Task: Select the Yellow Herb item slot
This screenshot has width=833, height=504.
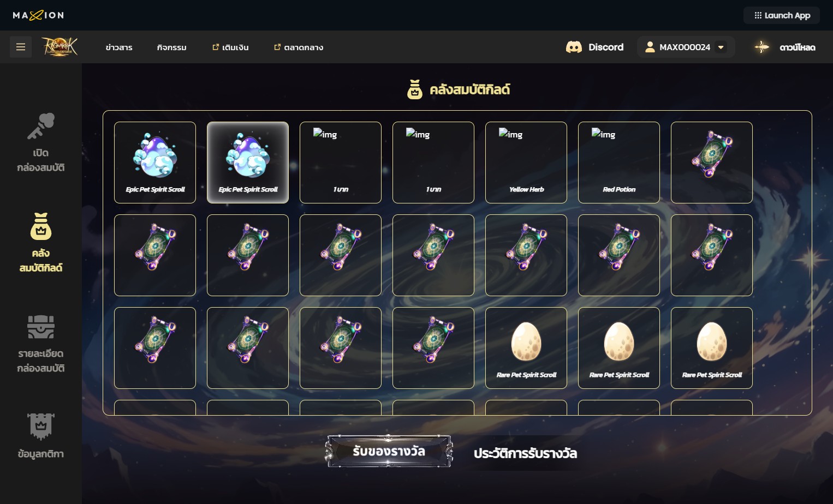Action: [526, 163]
